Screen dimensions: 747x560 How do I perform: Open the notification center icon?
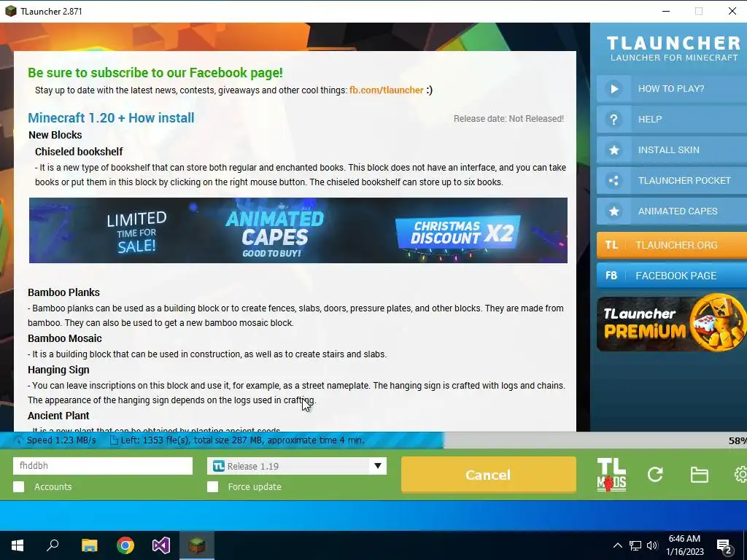coord(724,547)
